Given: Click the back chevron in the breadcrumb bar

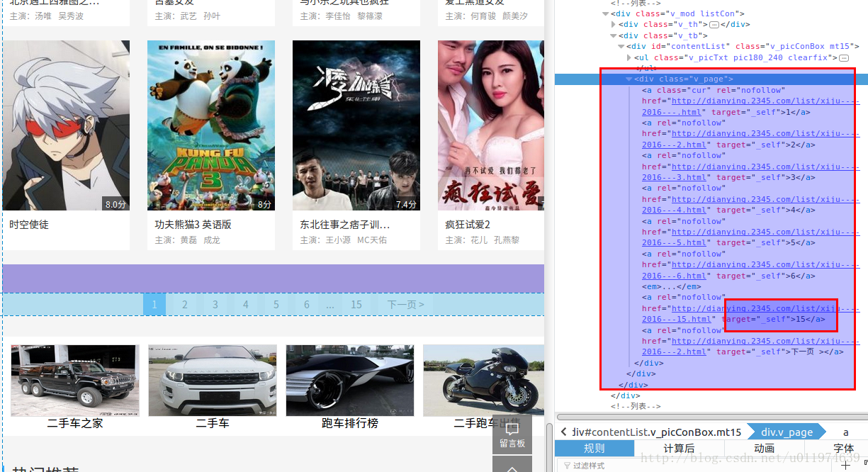Looking at the screenshot, I should (x=563, y=432).
